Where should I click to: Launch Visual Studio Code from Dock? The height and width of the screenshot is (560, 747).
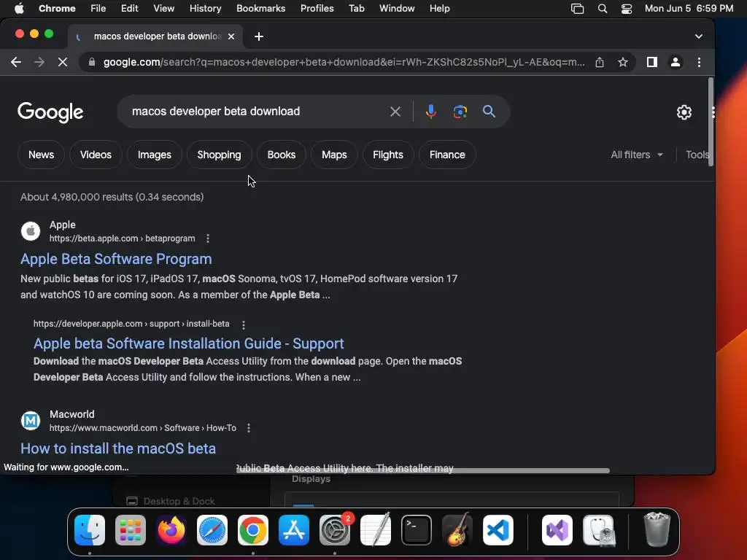coord(498,530)
